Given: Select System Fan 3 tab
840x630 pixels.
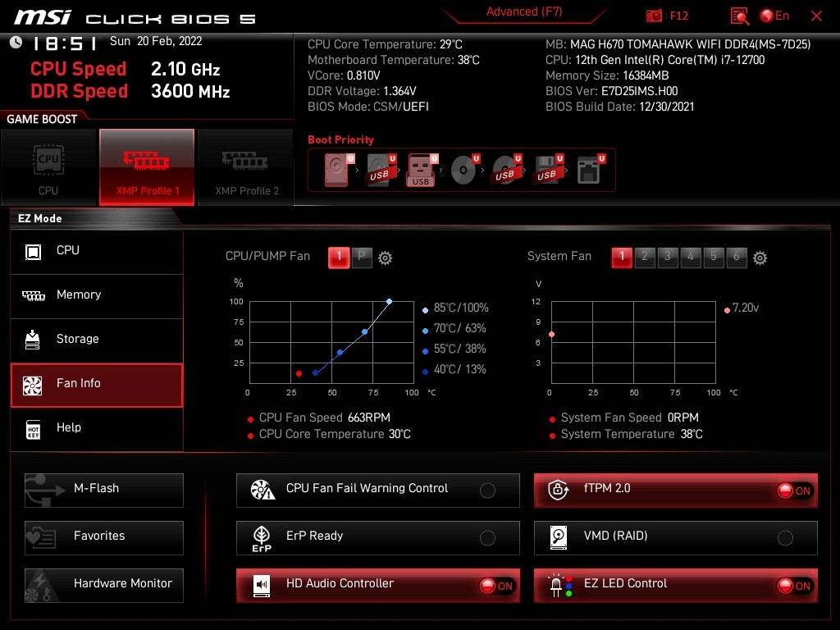Looking at the screenshot, I should [x=668, y=258].
